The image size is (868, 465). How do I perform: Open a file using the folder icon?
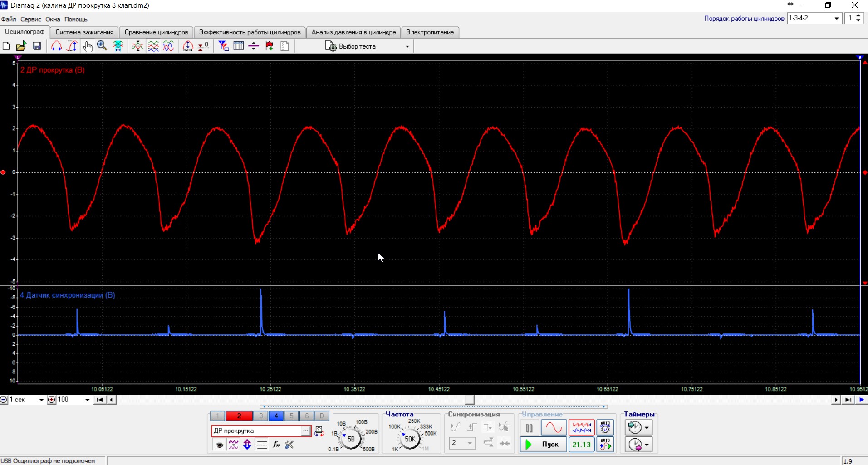pyautogui.click(x=21, y=46)
